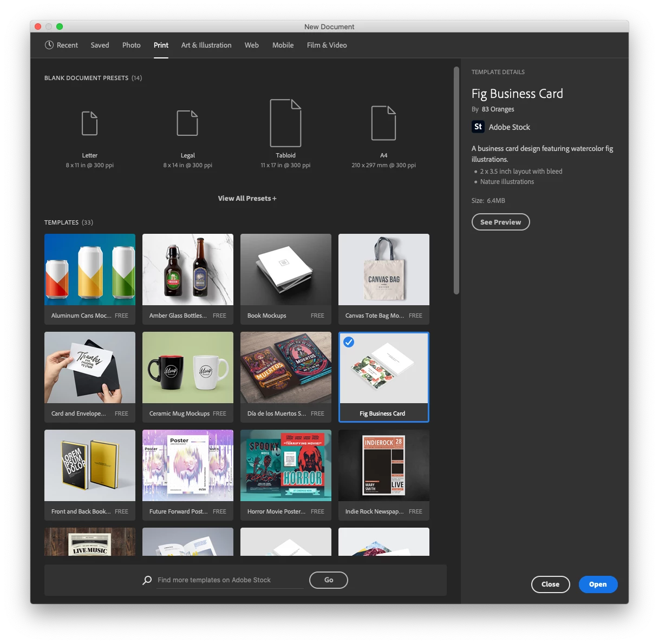Choose the Ceramic Mug Mockups template

188,377
